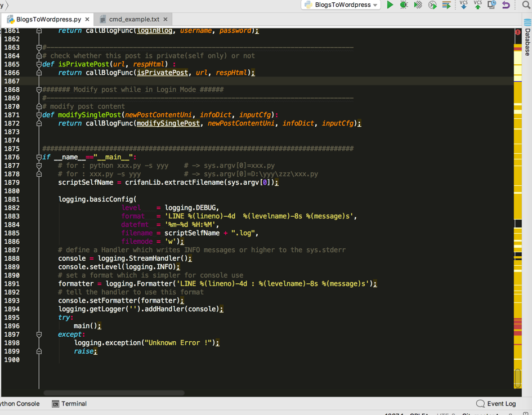Viewport: 532px width, 415px height.
Task: Click the horizontal scrollbar of the editor
Action: [114, 392]
